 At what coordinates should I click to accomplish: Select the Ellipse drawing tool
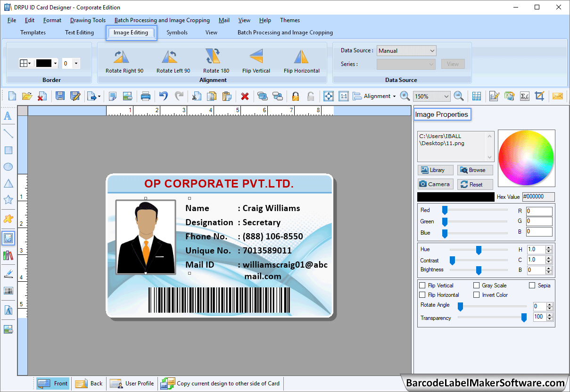8,166
